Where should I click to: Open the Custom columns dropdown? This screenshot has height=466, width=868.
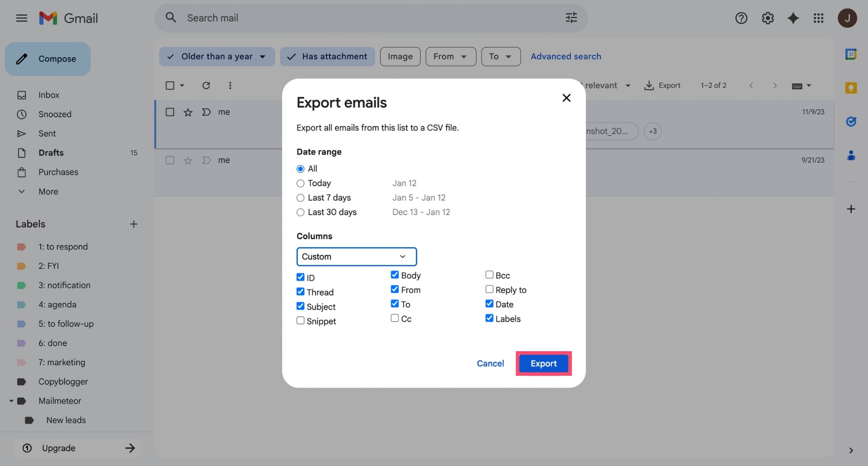(x=356, y=256)
